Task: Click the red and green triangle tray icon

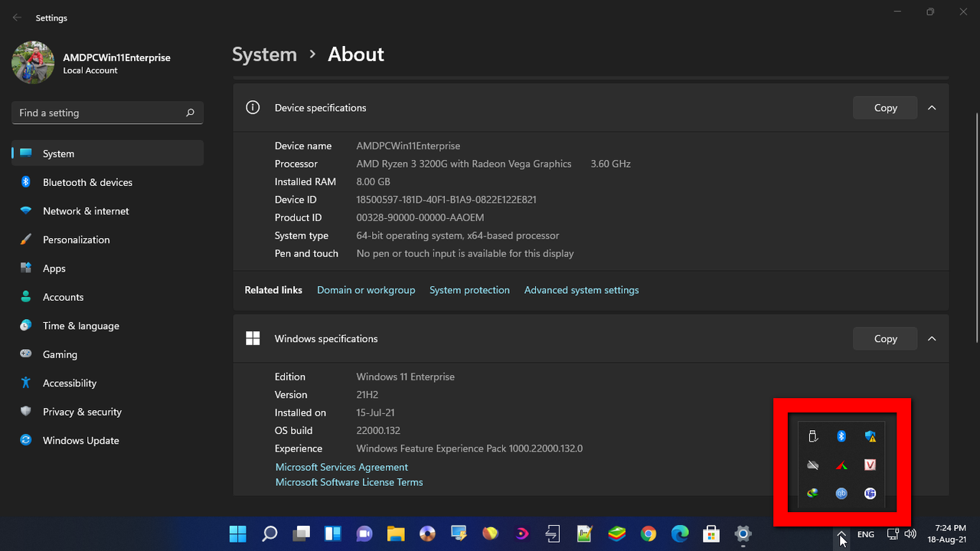Action: pos(841,465)
